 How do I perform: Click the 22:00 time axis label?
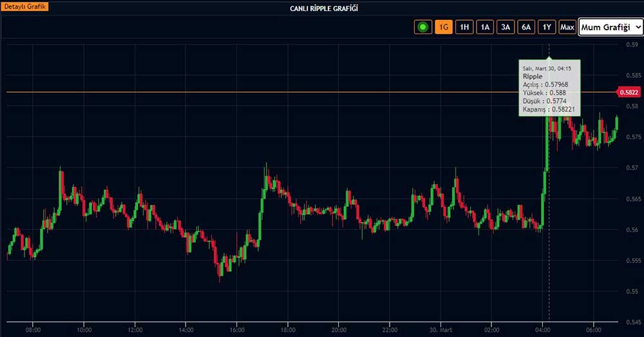390,330
